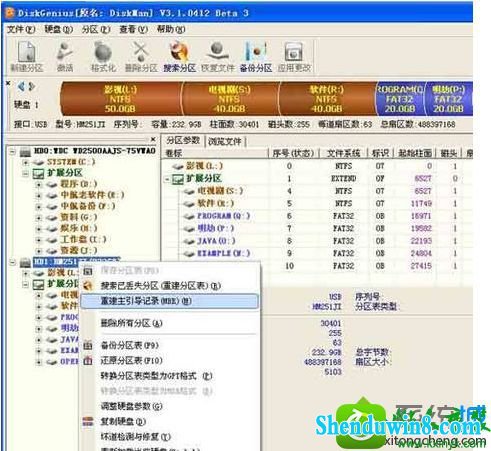Viewport: 491px width, 451px height.
Task: Choose 删除所有分区(A) from context menu
Action: [170, 323]
